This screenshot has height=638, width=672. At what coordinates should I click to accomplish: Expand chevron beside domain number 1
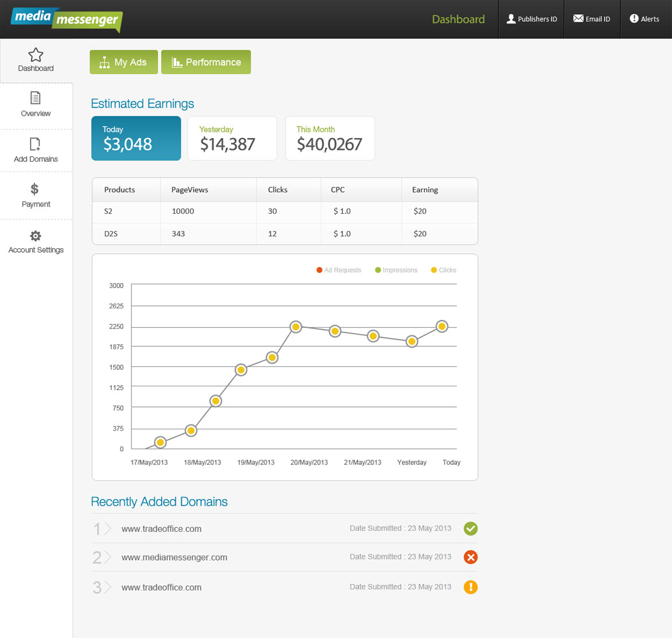click(108, 529)
